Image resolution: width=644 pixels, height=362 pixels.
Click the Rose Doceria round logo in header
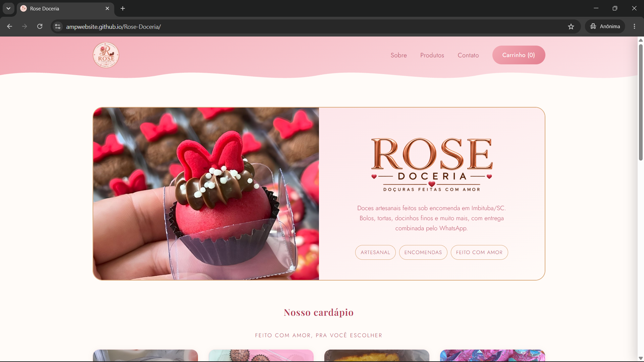tap(106, 55)
